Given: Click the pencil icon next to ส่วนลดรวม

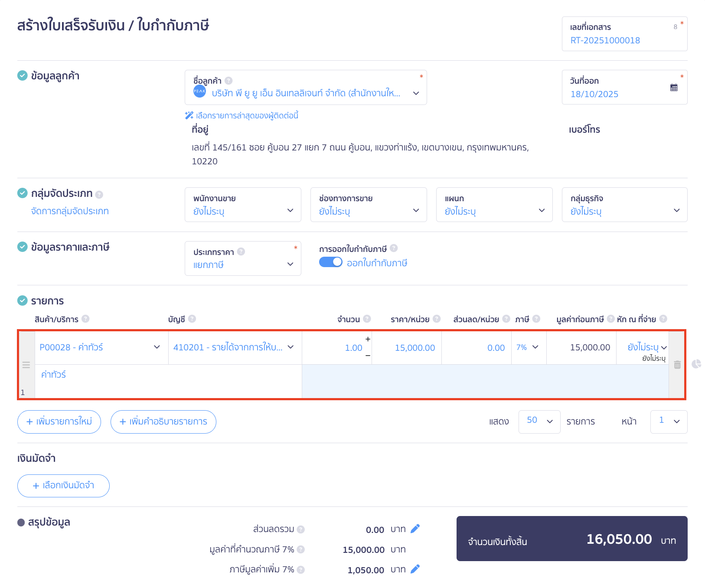Looking at the screenshot, I should pos(415,529).
